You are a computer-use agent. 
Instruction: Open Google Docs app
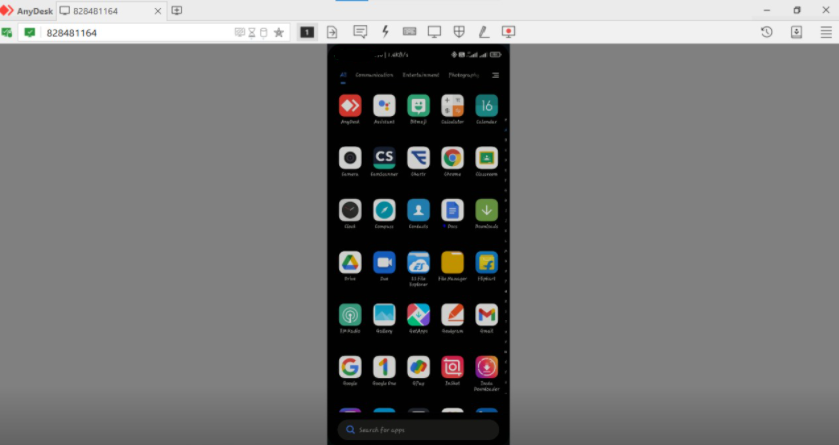point(452,210)
